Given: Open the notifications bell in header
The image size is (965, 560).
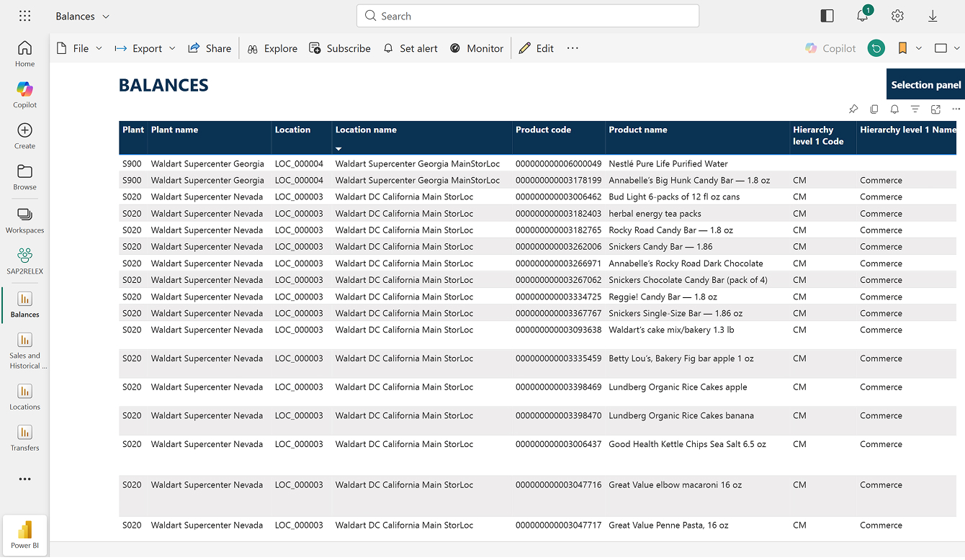Looking at the screenshot, I should coord(862,16).
